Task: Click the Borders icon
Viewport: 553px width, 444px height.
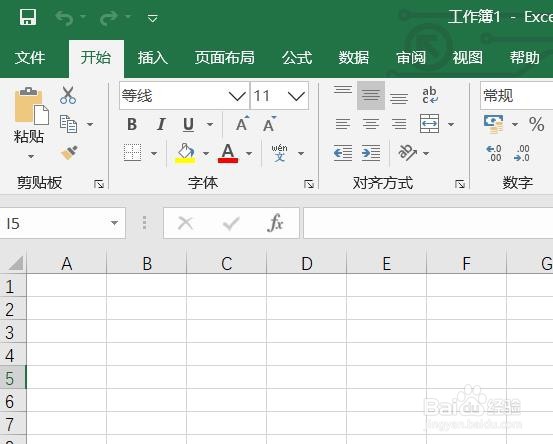Action: pyautogui.click(x=133, y=153)
